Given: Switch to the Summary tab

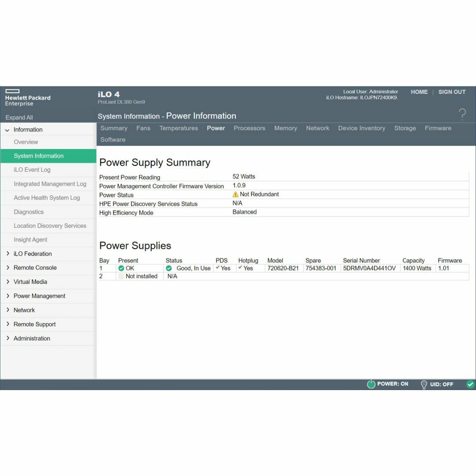Looking at the screenshot, I should [114, 128].
